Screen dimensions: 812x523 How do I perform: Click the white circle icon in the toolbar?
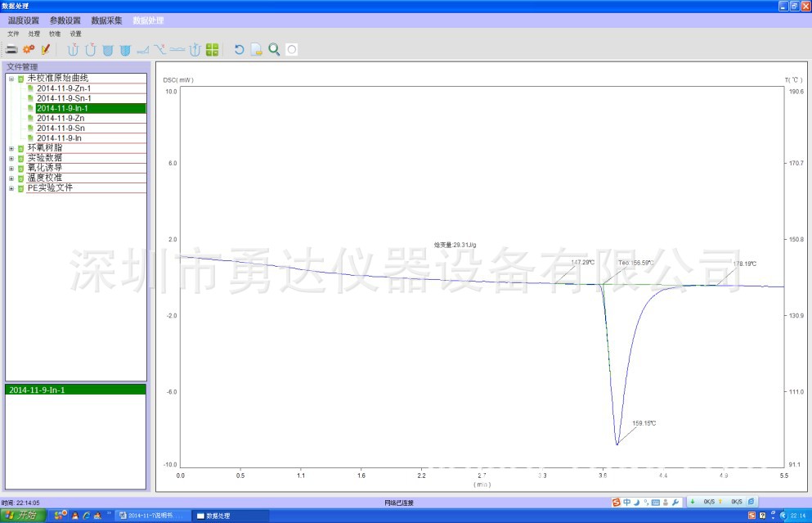click(292, 50)
